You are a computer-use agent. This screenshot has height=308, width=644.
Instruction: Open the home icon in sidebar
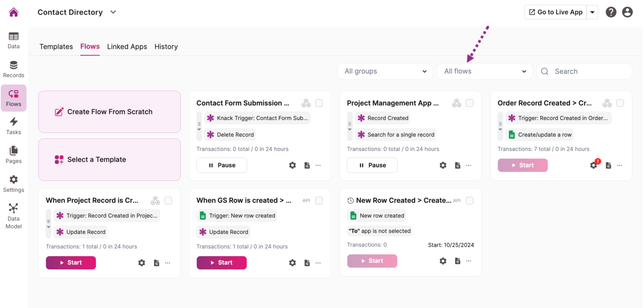[14, 12]
